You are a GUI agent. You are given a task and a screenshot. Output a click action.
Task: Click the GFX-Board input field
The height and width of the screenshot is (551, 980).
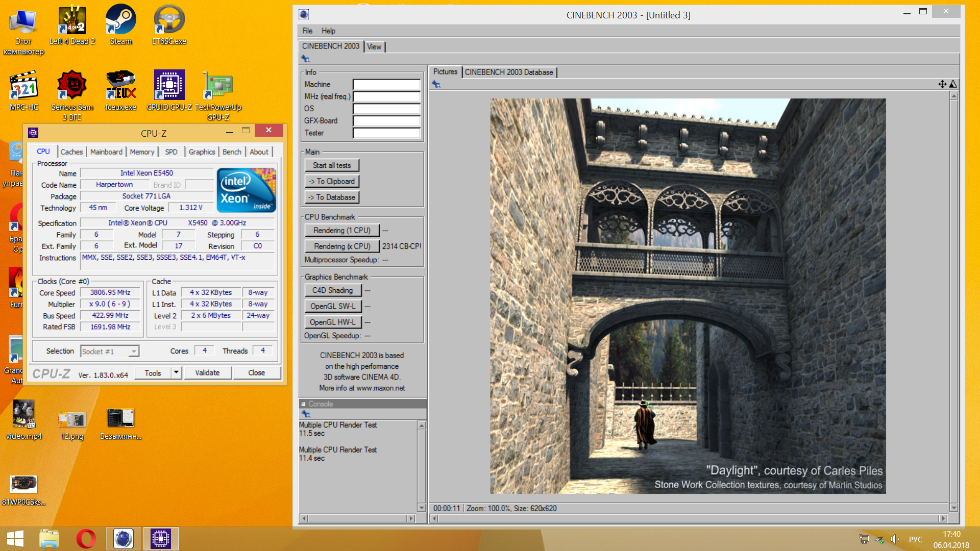pyautogui.click(x=386, y=121)
